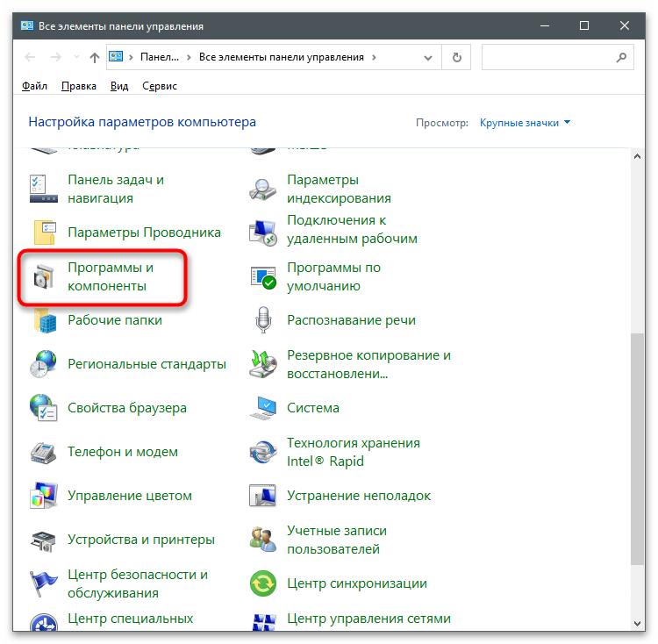The image size is (658, 644).
Task: Open the Файл menu
Action: tap(34, 86)
